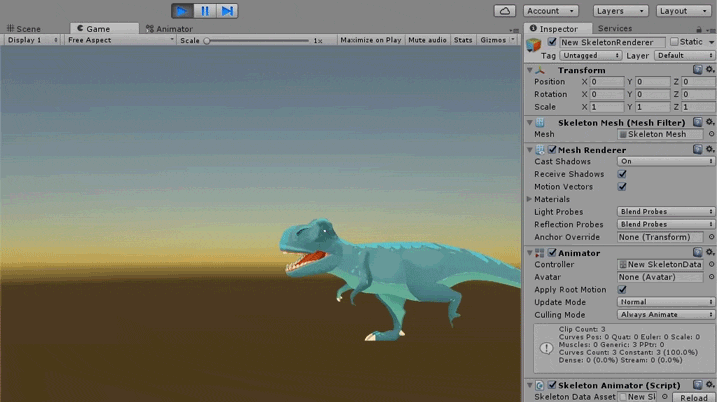The image size is (718, 402).
Task: Open the Avatar object picker
Action: click(711, 277)
